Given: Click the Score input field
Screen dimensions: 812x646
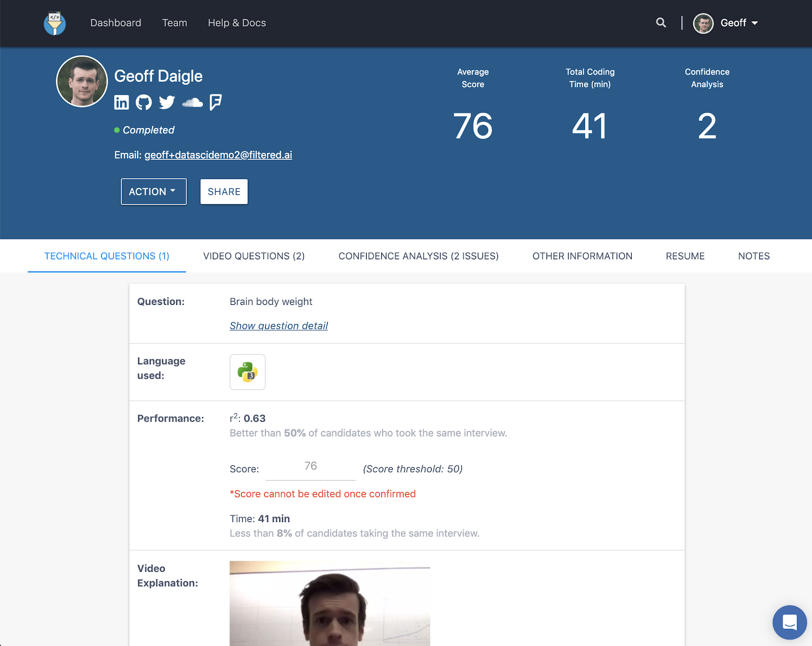Looking at the screenshot, I should pyautogui.click(x=311, y=467).
